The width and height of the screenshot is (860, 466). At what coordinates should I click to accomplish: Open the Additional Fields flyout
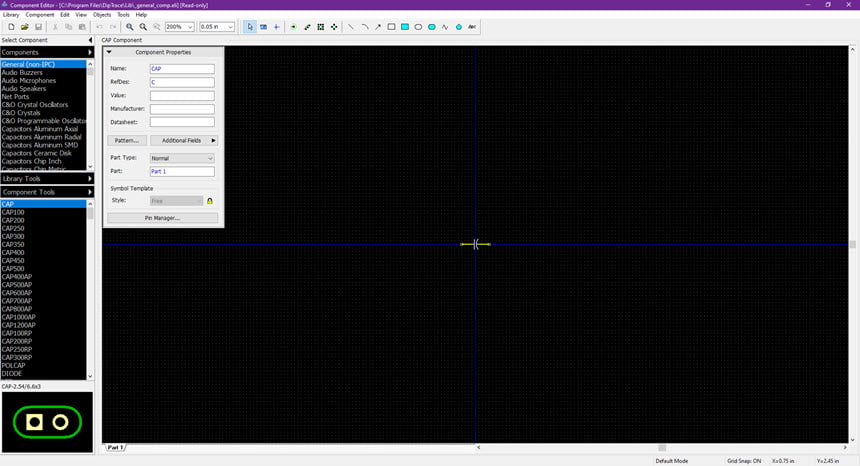click(x=184, y=141)
